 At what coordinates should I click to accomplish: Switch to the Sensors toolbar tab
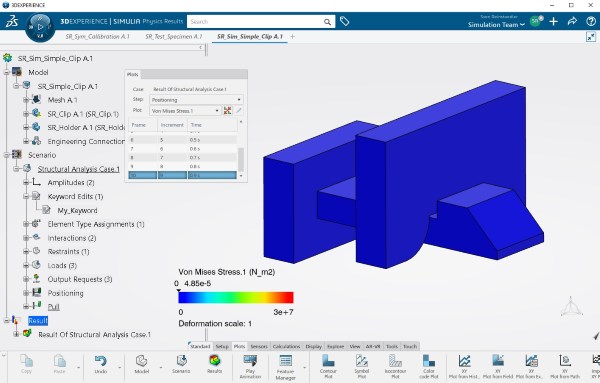click(259, 346)
